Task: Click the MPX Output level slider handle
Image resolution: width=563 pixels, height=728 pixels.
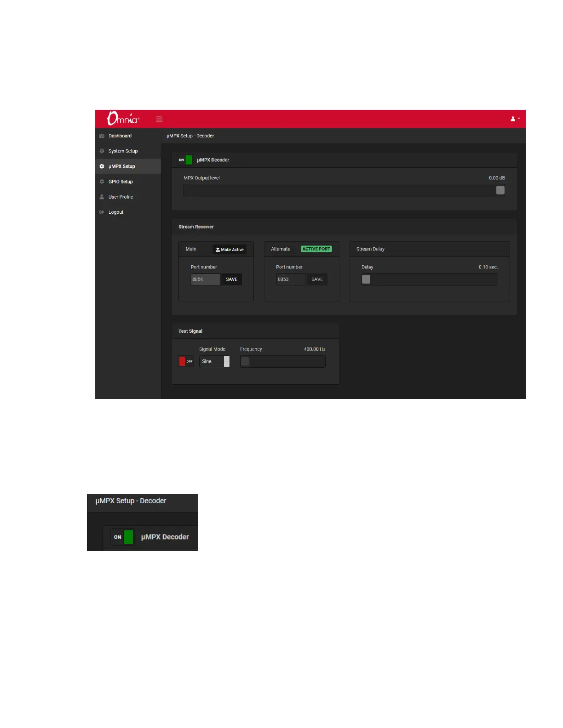Action: (x=500, y=190)
